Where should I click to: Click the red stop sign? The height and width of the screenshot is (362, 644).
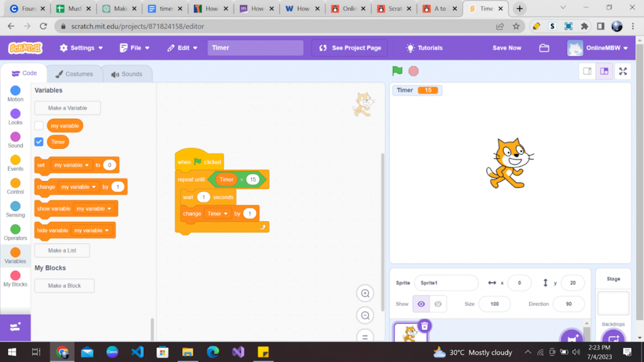413,71
